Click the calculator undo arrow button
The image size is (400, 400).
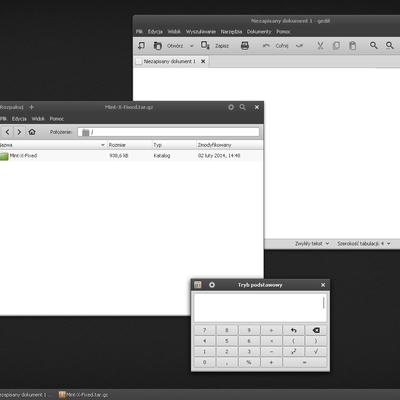pyautogui.click(x=293, y=330)
